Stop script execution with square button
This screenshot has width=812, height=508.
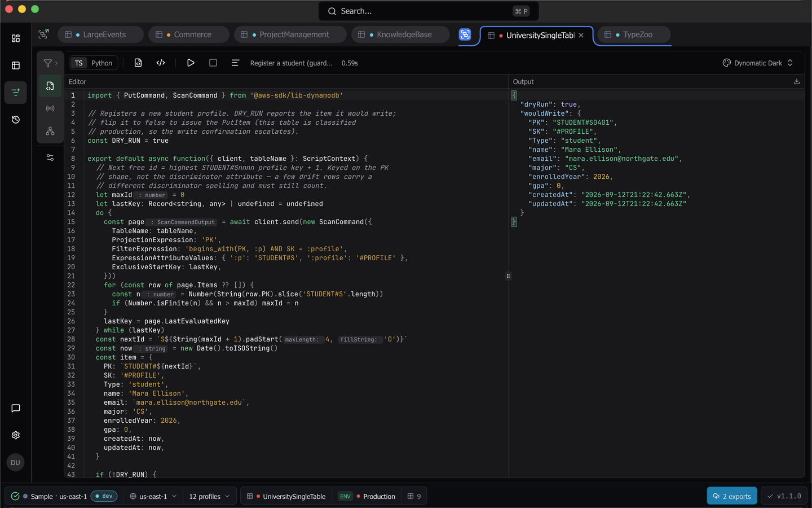click(x=213, y=63)
